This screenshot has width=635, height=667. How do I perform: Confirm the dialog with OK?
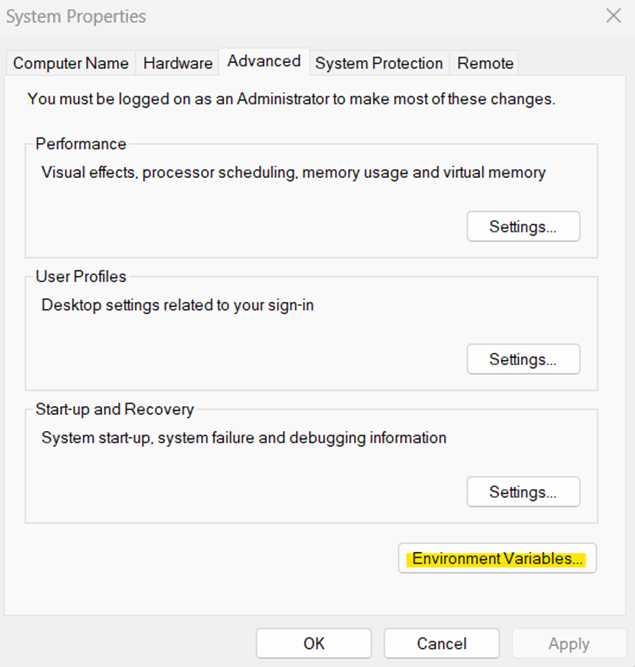click(314, 644)
